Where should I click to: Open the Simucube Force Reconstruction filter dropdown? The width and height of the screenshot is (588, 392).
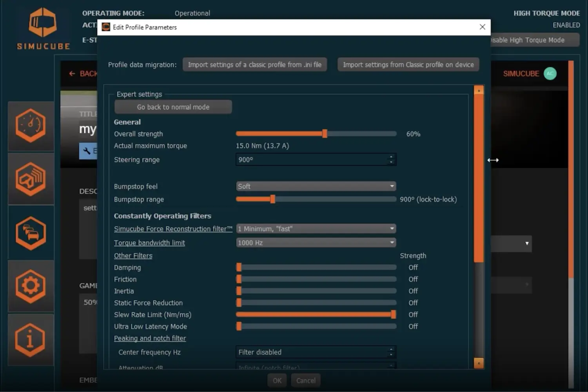(316, 229)
